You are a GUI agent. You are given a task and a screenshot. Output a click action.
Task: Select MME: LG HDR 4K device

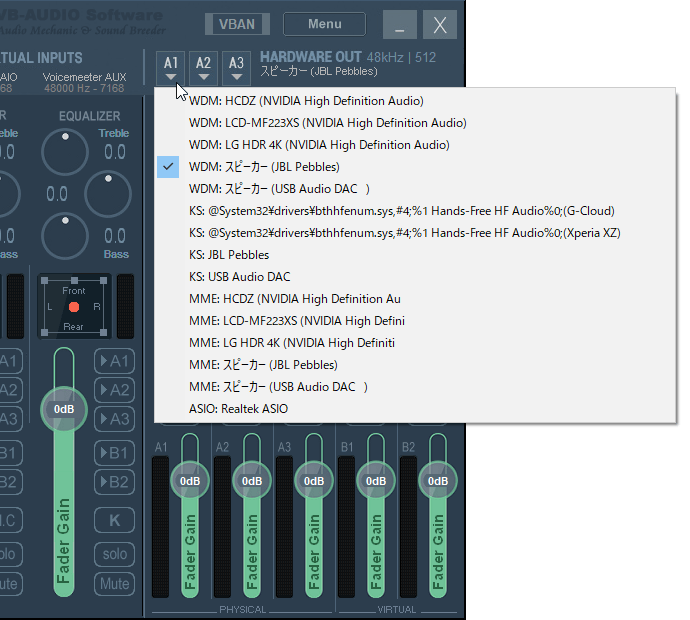pos(415,343)
